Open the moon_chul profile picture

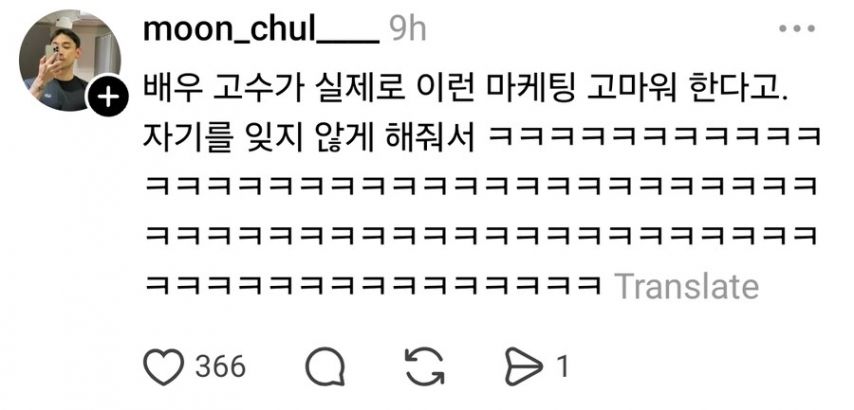[70, 61]
